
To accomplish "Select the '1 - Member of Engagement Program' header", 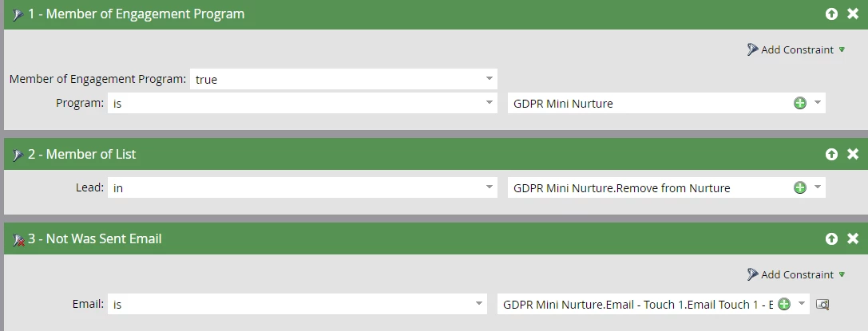I will tap(434, 14).
